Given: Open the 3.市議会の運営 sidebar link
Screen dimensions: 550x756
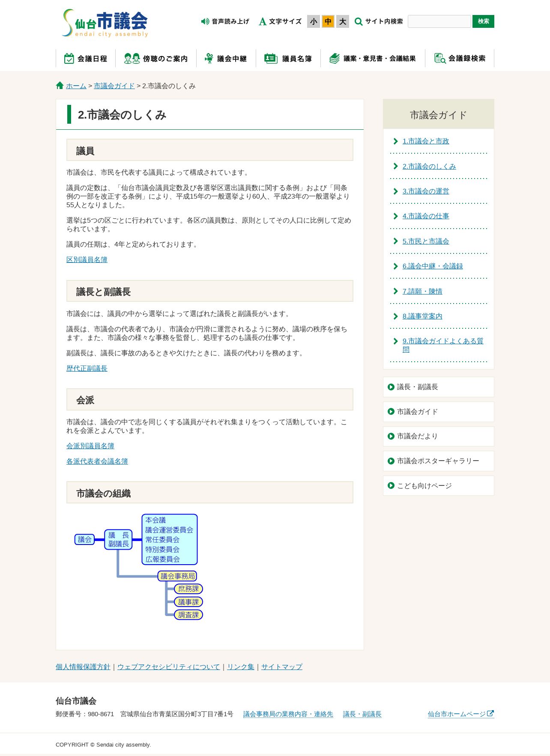Looking at the screenshot, I should pyautogui.click(x=426, y=191).
